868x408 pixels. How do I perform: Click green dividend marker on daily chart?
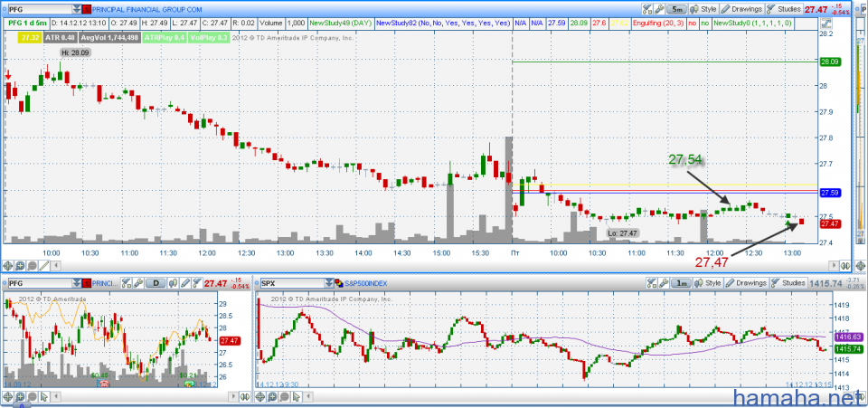(189, 384)
